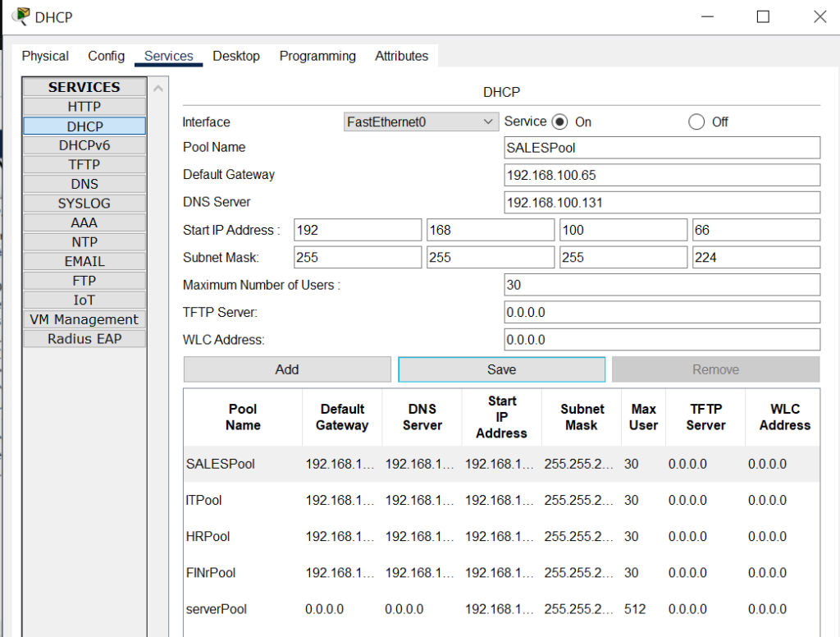840x637 pixels.
Task: Click the Pool Name input field
Action: (662, 148)
